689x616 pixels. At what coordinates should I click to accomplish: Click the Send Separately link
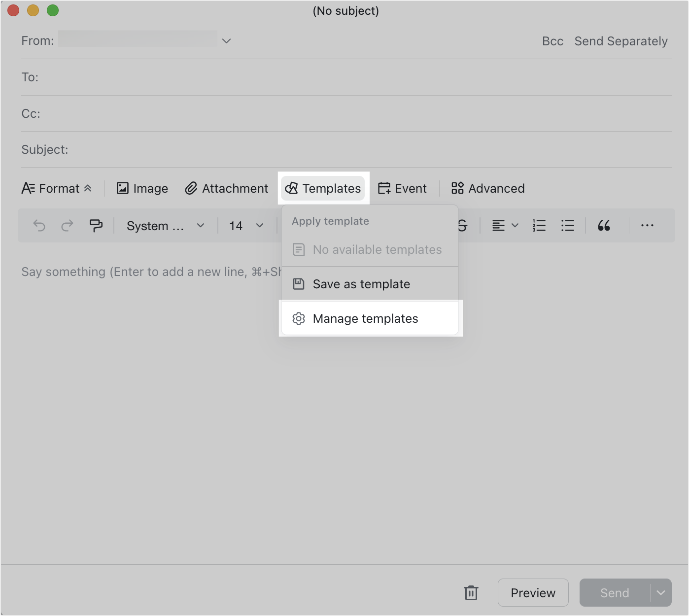coord(621,41)
